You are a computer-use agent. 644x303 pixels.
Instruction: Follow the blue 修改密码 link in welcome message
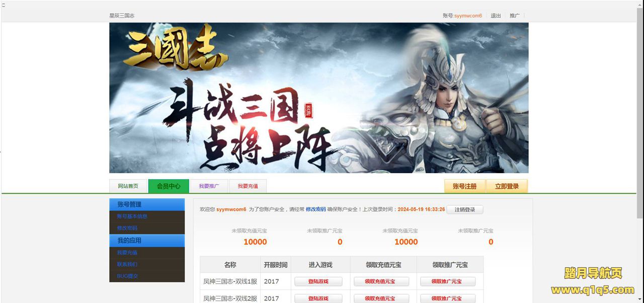(315, 209)
